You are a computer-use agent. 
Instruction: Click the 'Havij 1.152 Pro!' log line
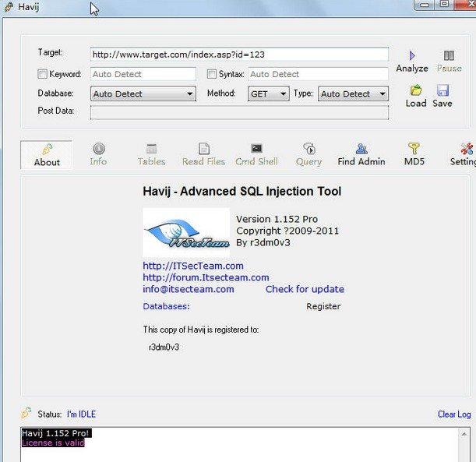coord(56,433)
